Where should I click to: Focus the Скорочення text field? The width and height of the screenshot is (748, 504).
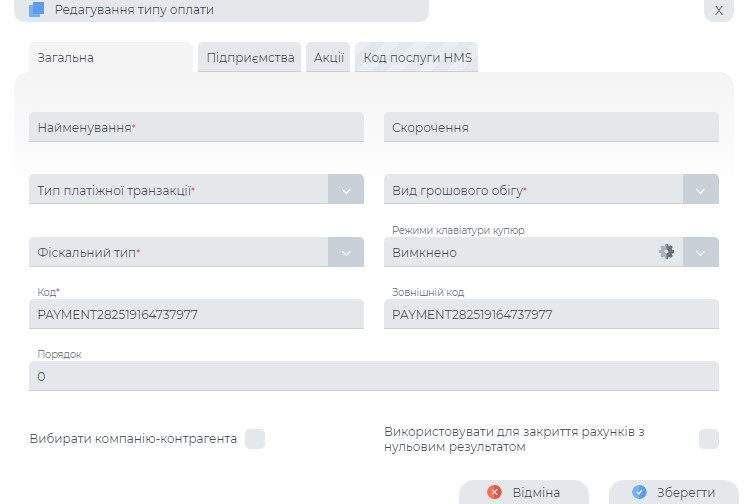551,128
